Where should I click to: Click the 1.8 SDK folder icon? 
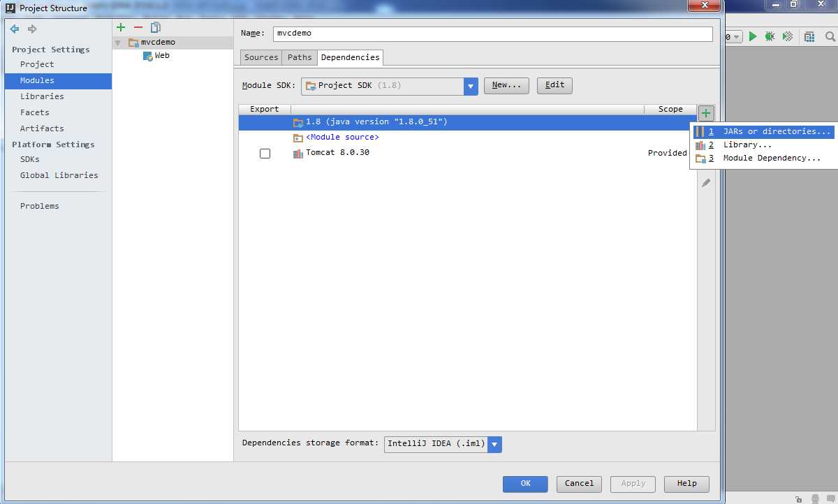pyautogui.click(x=298, y=122)
